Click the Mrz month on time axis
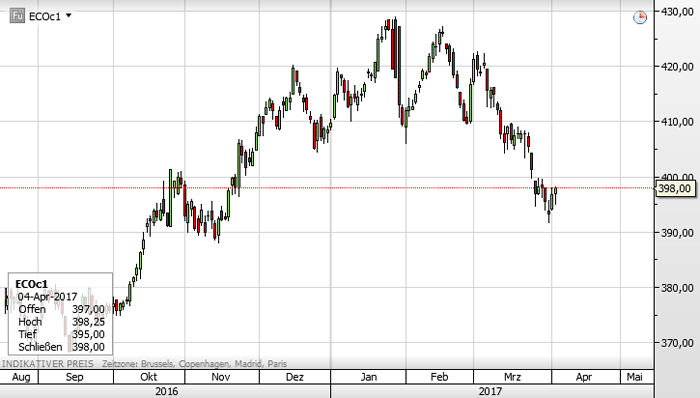Screen dimensions: 700x398 [512, 377]
